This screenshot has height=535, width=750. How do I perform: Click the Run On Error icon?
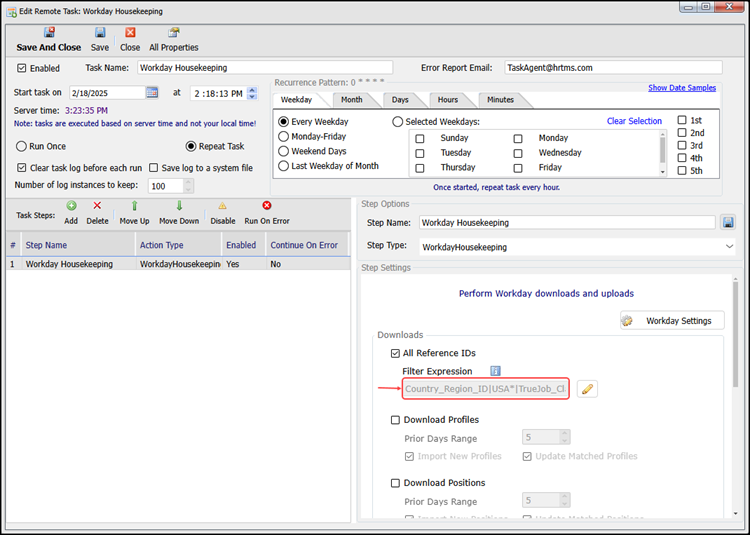point(267,206)
